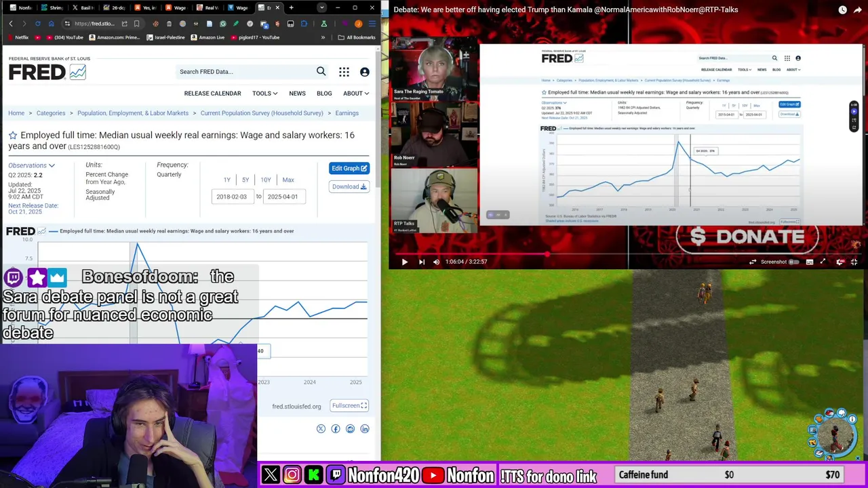Click the Fullscreen chart button
868x488 pixels.
click(349, 406)
